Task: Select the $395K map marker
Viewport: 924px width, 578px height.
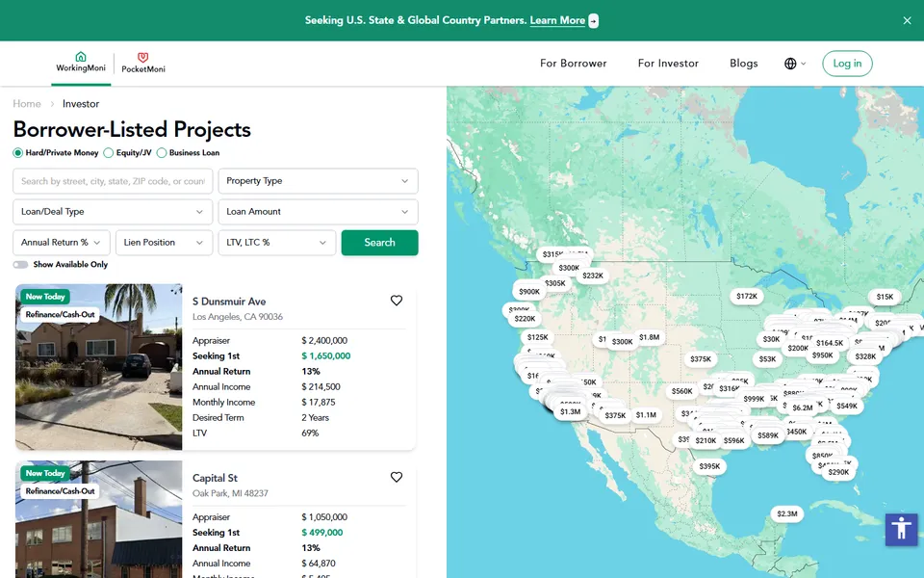Action: pos(709,466)
